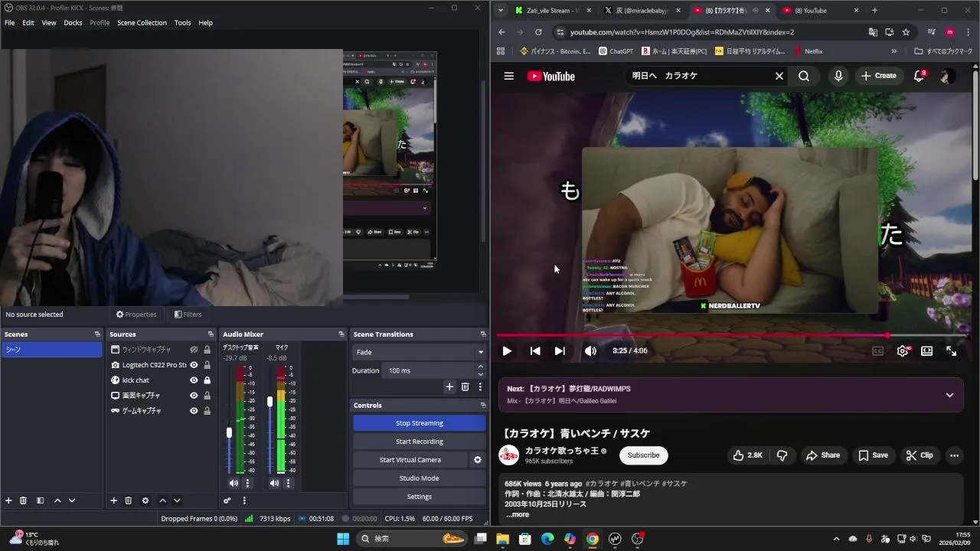Open OBS File menu

[9, 23]
